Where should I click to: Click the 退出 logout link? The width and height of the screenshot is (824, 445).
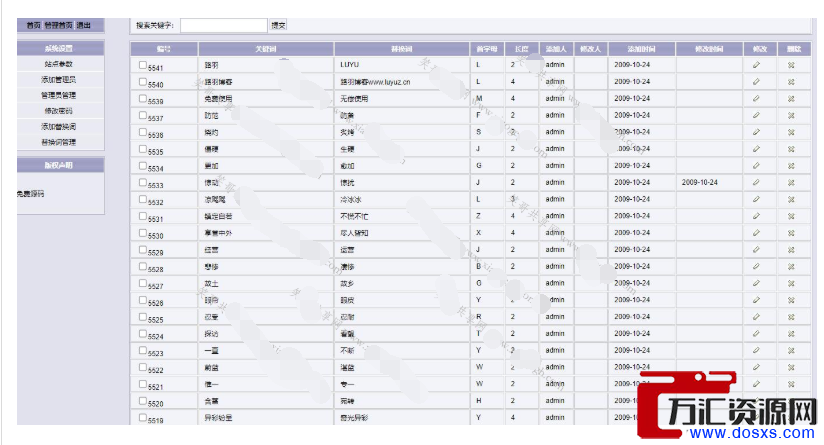pos(84,25)
